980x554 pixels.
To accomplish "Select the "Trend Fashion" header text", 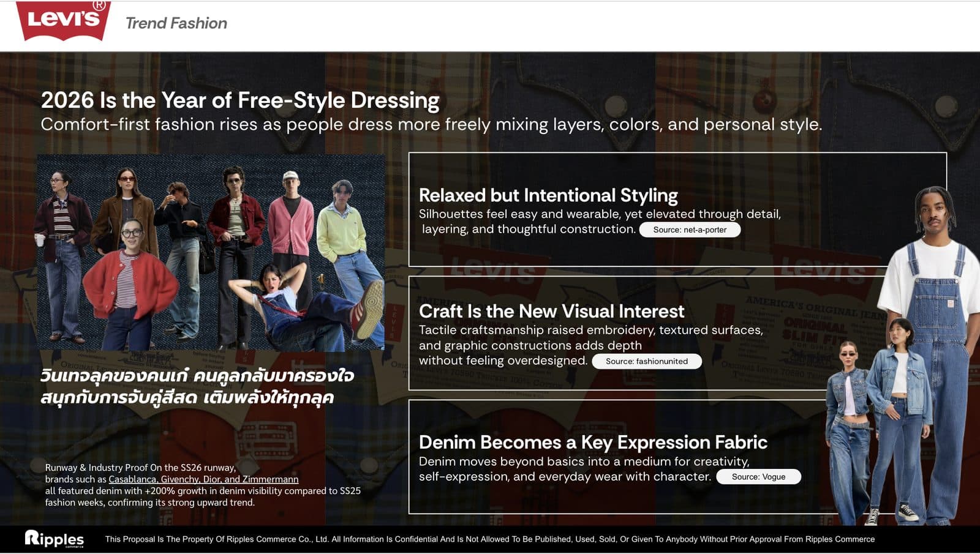I will pyautogui.click(x=176, y=23).
